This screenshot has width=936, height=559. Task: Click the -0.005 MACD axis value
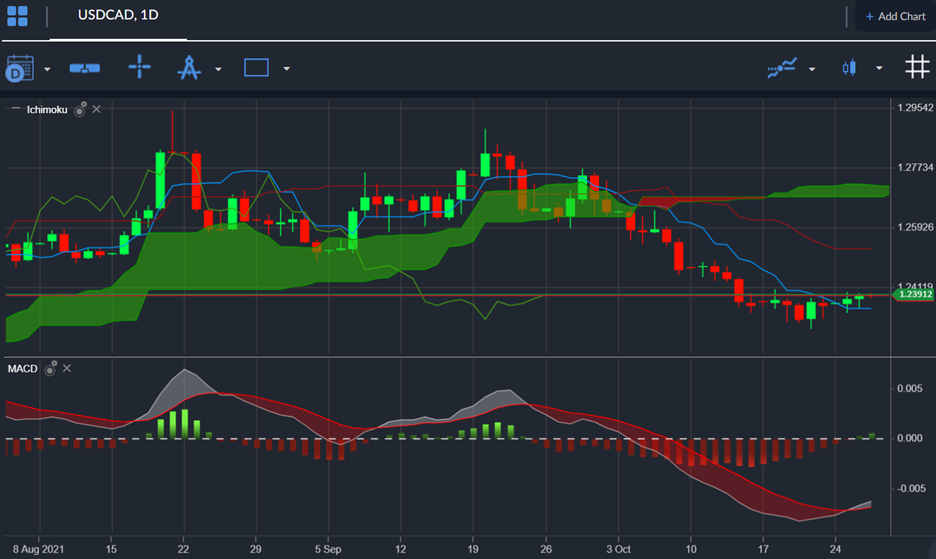pos(911,489)
